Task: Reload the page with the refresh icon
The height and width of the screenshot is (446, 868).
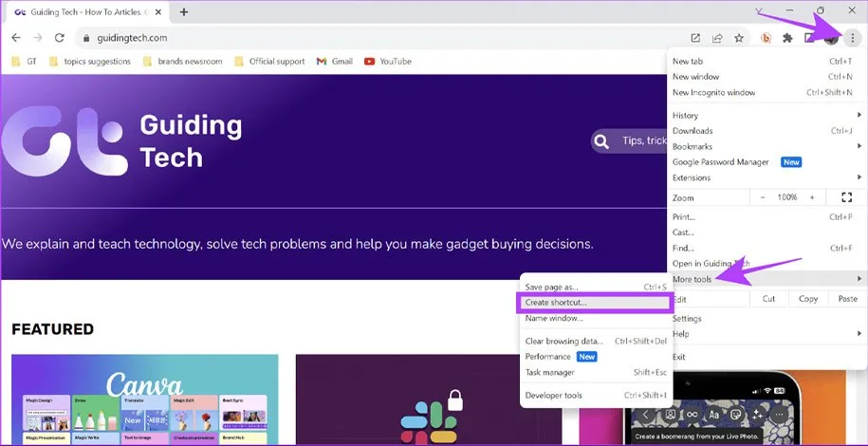Action: [x=59, y=38]
